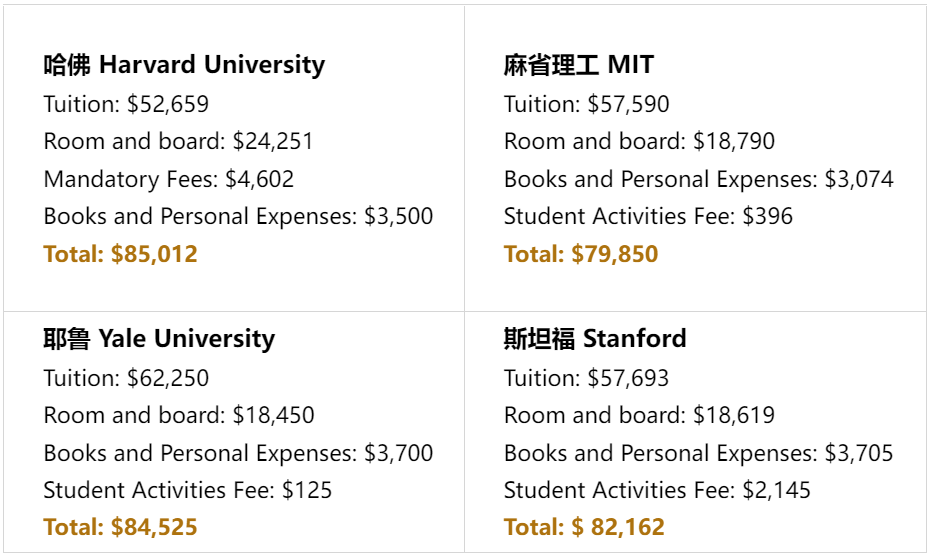Click Yale's Total: $84,525 text
Viewport: 931px width, 558px height.
tap(121, 527)
